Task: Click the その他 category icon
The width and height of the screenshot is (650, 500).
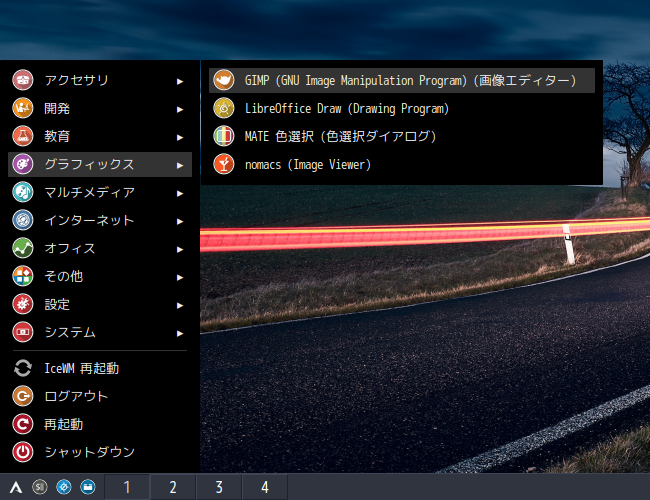Action: point(23,276)
